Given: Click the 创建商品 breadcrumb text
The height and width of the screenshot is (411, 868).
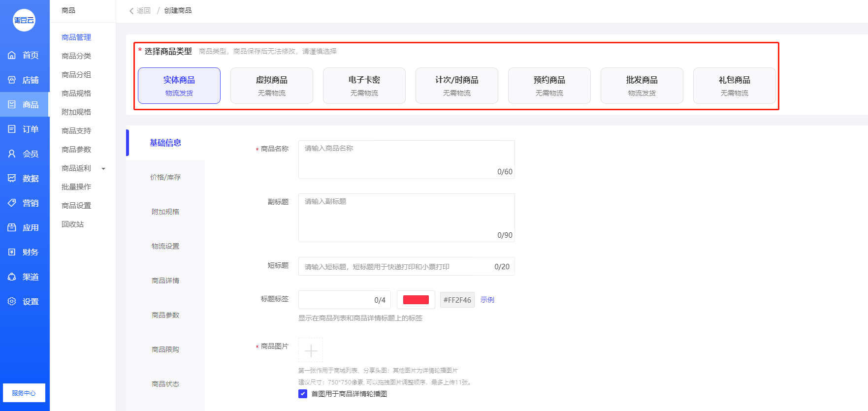Looking at the screenshot, I should point(178,11).
